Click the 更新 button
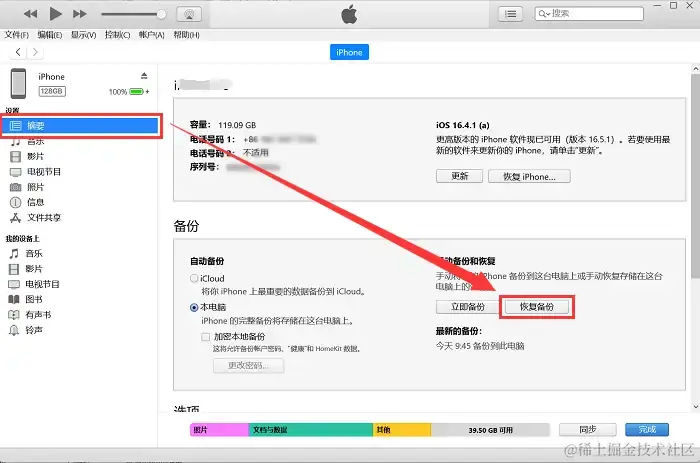700x463 pixels. coord(459,176)
